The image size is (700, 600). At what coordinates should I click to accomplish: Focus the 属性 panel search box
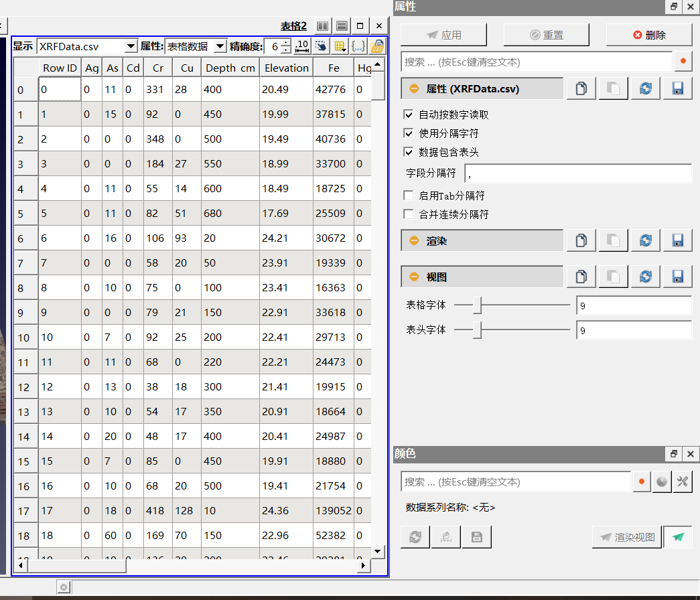pos(537,62)
